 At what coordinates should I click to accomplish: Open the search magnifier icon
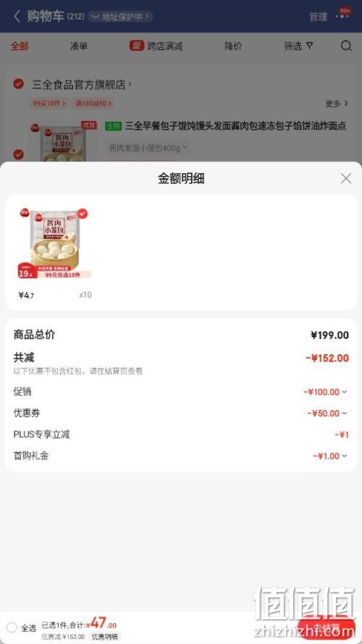(x=346, y=46)
